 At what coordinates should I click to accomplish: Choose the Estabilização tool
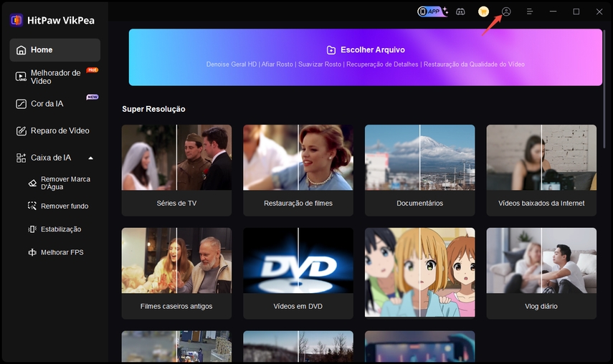tap(60, 229)
